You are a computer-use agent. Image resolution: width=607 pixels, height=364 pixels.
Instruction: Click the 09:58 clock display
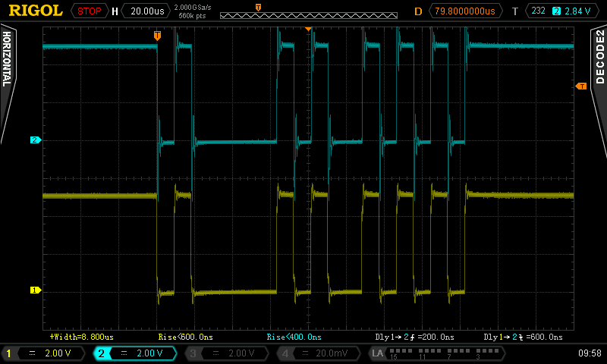(x=590, y=353)
